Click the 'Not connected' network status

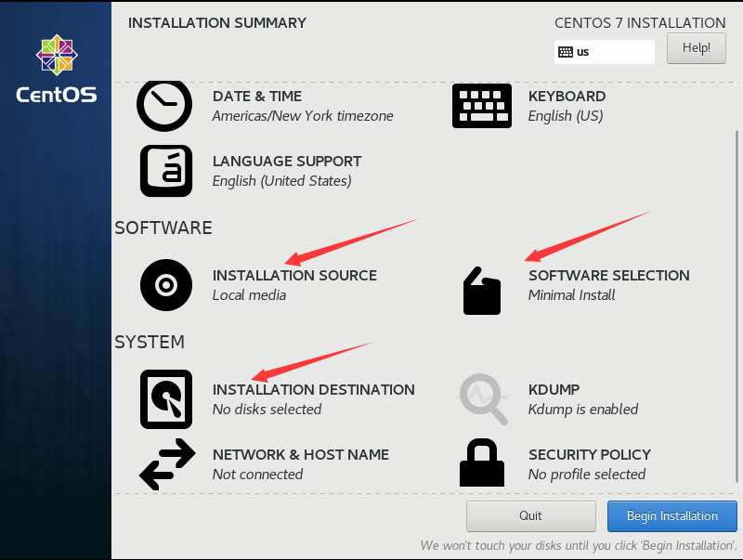tap(257, 475)
